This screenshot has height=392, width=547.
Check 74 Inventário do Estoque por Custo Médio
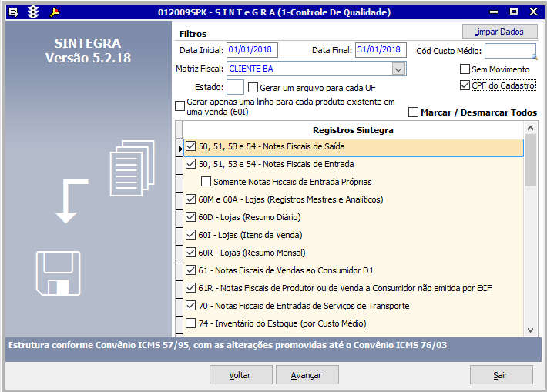(190, 323)
